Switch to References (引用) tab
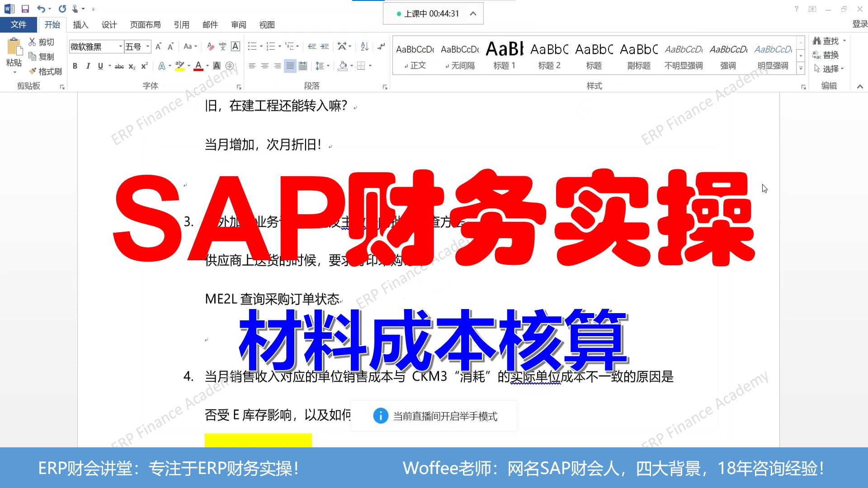Image resolution: width=868 pixels, height=488 pixels. click(x=182, y=25)
